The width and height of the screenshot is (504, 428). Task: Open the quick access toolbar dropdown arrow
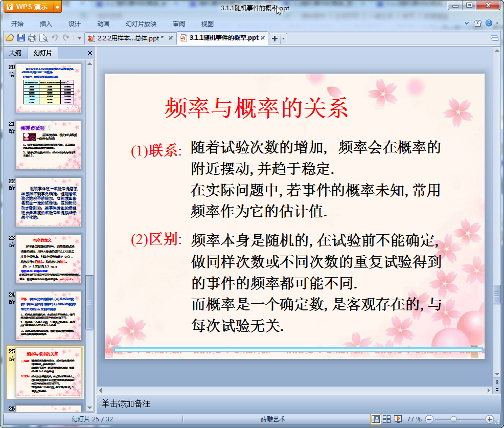click(x=79, y=38)
